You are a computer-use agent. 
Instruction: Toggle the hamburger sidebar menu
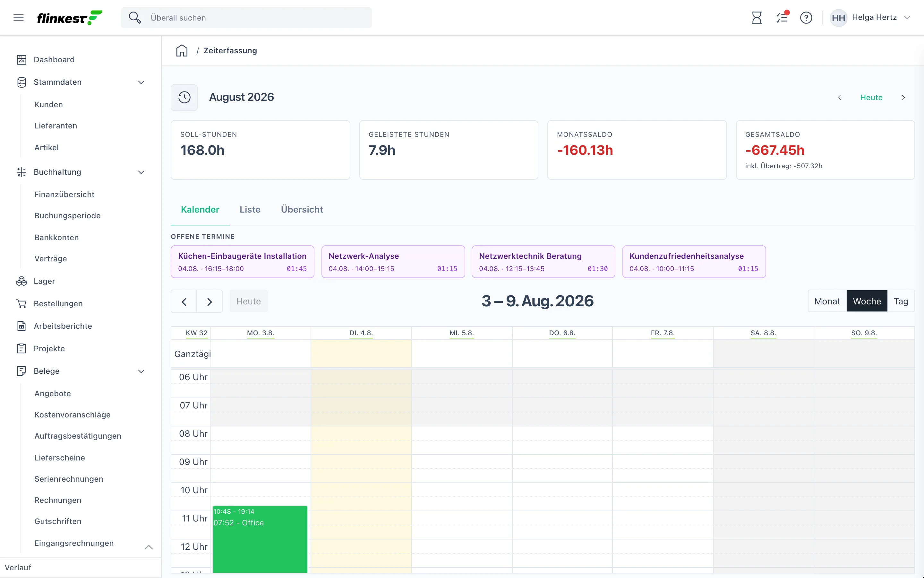pyautogui.click(x=18, y=18)
